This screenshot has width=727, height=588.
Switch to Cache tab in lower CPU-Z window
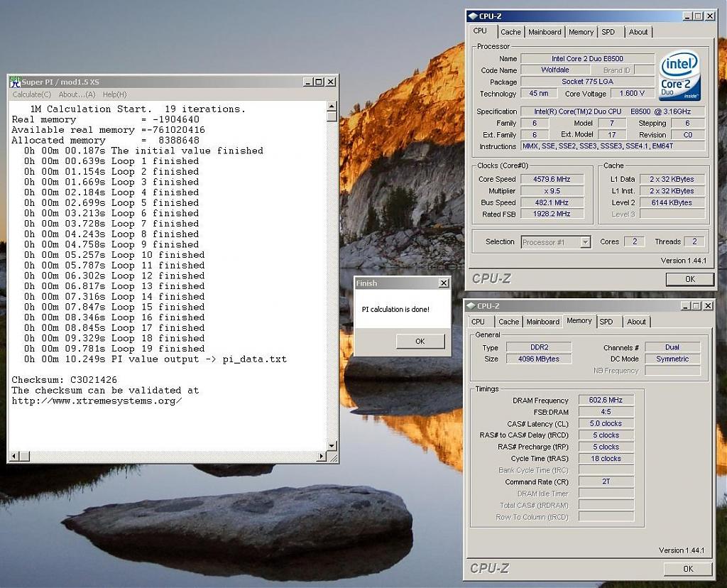tap(508, 322)
